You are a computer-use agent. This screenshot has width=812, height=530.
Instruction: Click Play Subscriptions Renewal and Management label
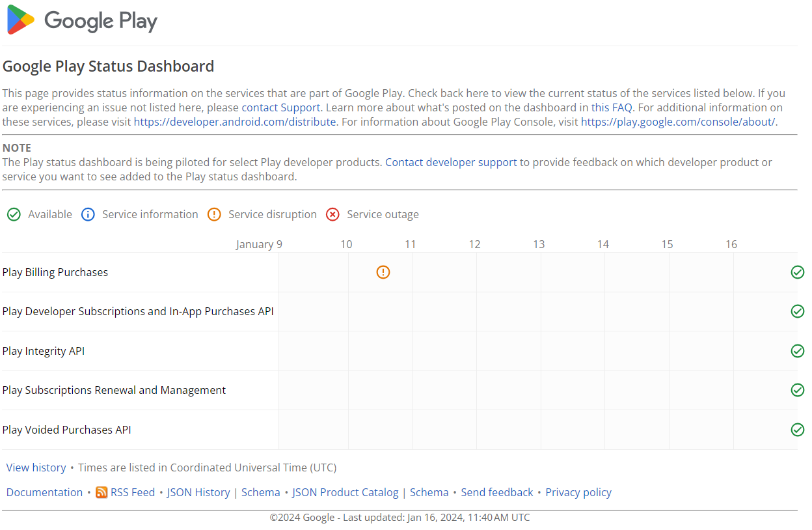click(114, 390)
